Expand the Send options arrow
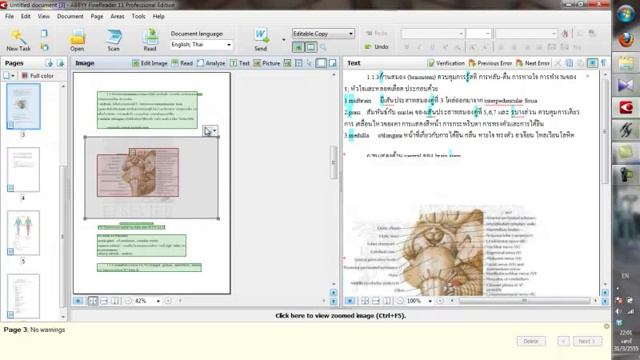The width and height of the screenshot is (640, 360). tap(284, 40)
